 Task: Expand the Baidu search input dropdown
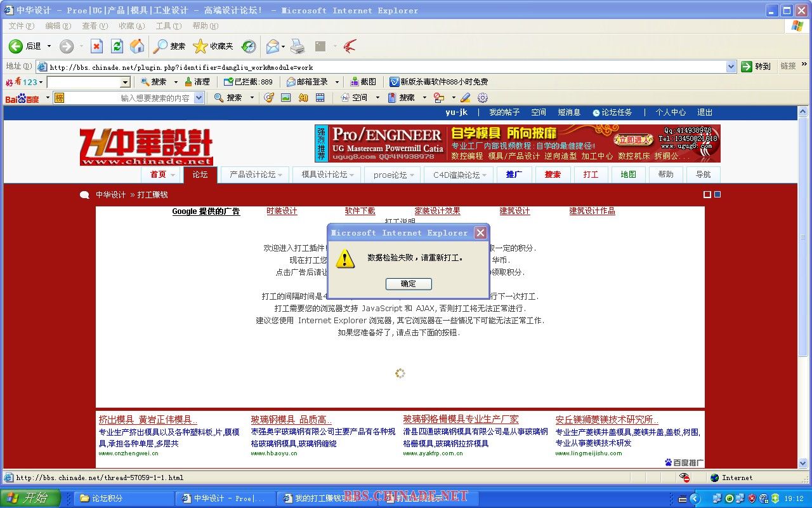(x=199, y=98)
